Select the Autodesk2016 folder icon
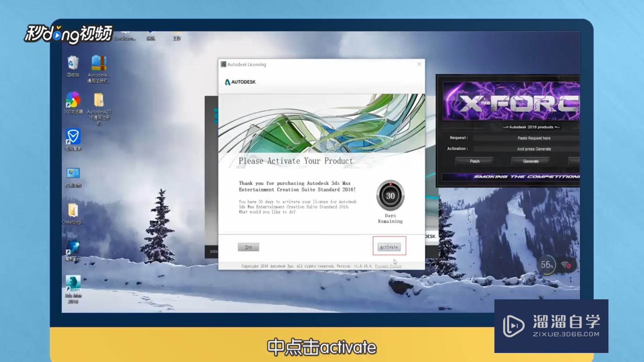The width and height of the screenshot is (644, 362). tap(99, 109)
